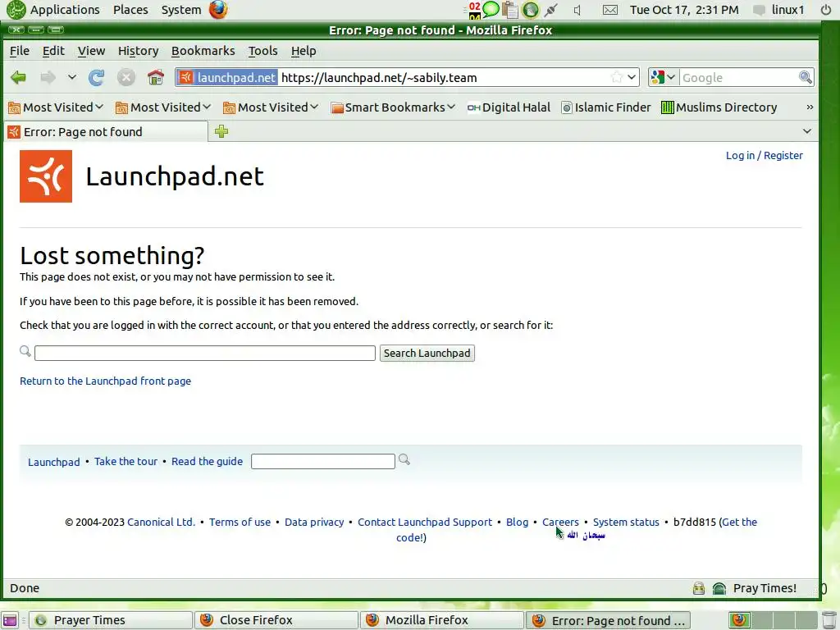The image size is (840, 630).
Task: Open the Data privacy link
Action: pos(314,522)
